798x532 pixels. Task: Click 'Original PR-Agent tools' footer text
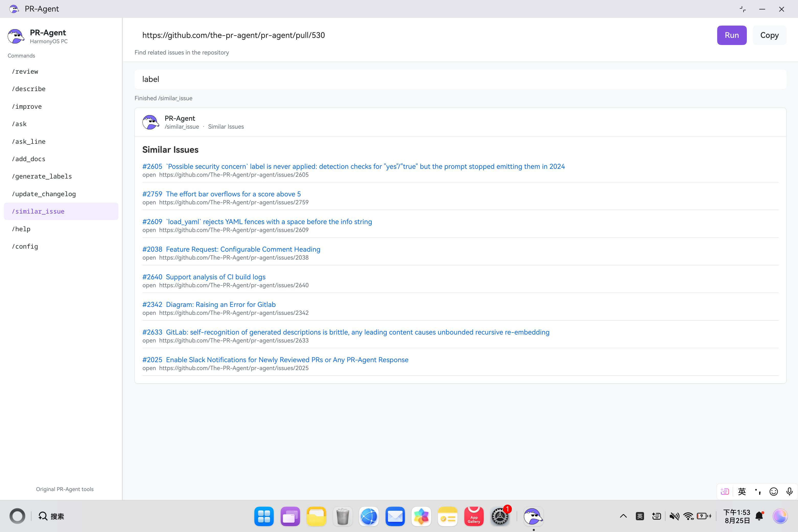(x=65, y=489)
